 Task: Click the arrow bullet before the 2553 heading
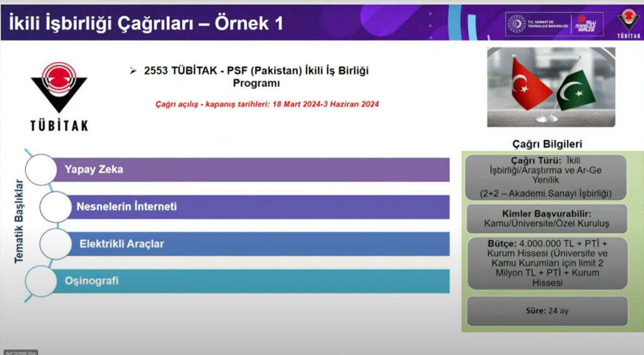tap(133, 71)
